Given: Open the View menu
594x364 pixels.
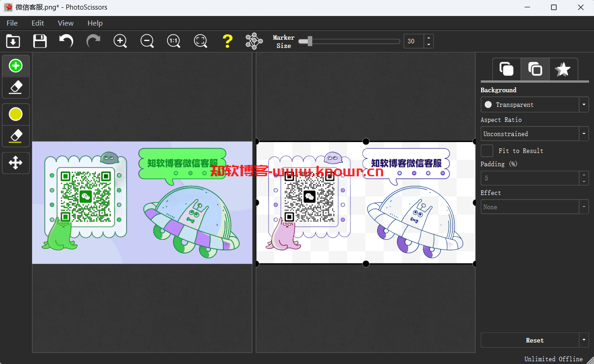Looking at the screenshot, I should (x=66, y=23).
